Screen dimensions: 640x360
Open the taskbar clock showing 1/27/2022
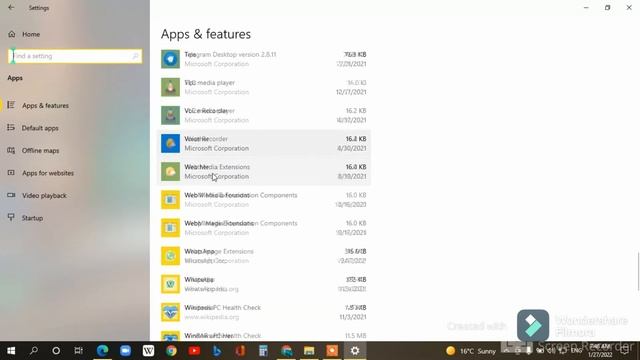[600, 351]
